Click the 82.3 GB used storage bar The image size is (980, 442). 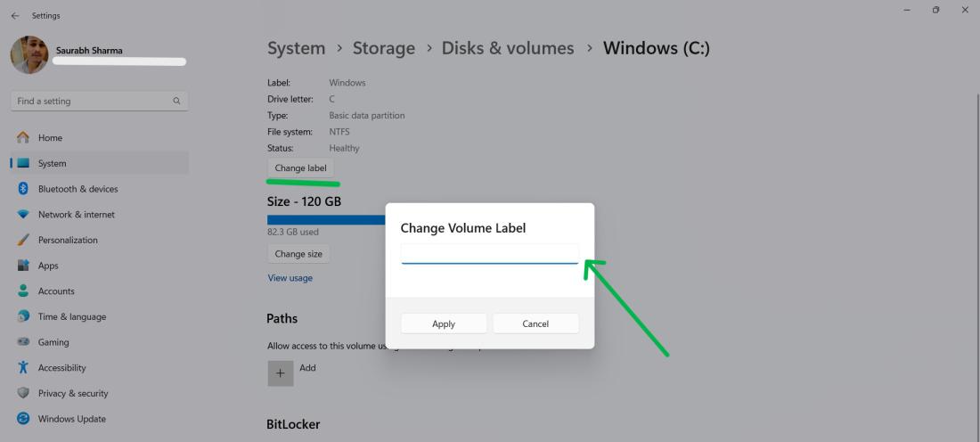coord(325,219)
